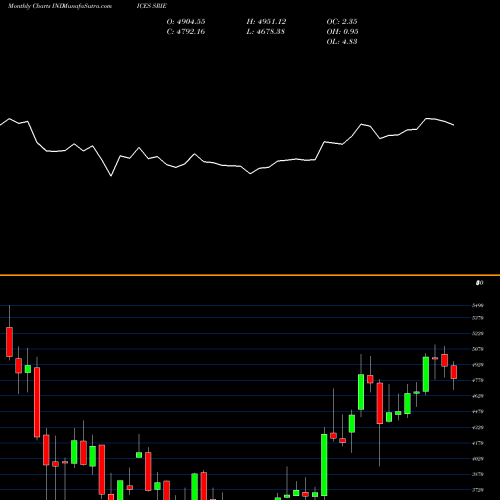The image size is (500, 500).
Task: Select the 'OH: 0.95' reading
Action: click(342, 32)
